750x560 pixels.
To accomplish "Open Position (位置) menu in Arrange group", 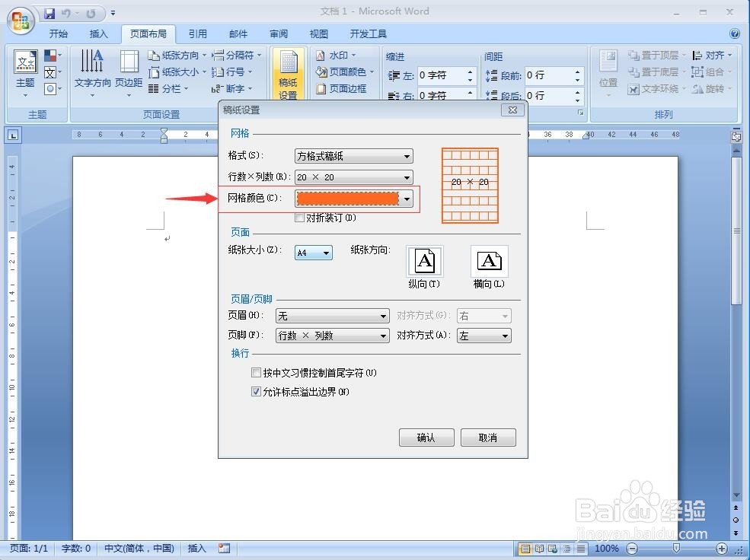I will point(608,73).
